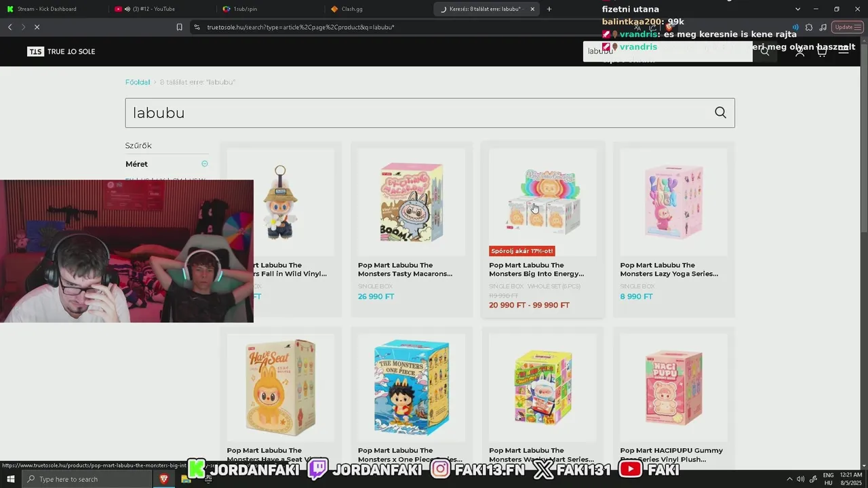Click the Brave browser taskbar icon

click(x=164, y=479)
